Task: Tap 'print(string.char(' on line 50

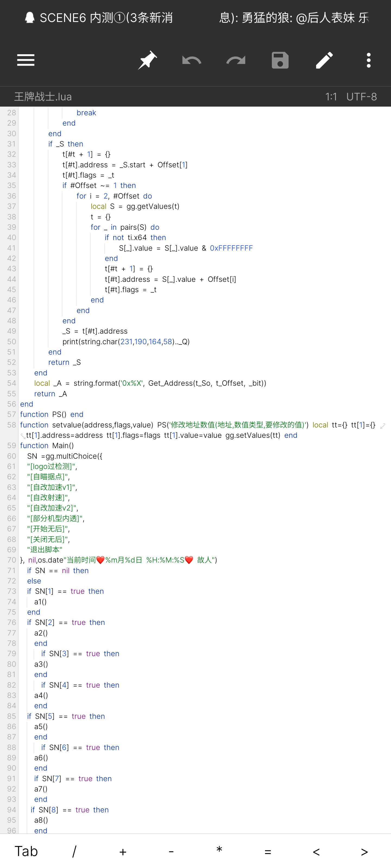Action: 91,342
